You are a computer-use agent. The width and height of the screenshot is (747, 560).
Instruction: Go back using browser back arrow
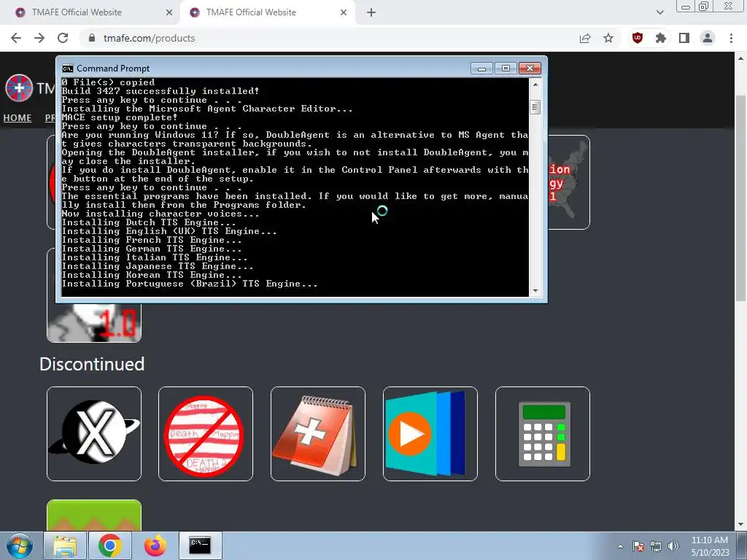coord(16,38)
